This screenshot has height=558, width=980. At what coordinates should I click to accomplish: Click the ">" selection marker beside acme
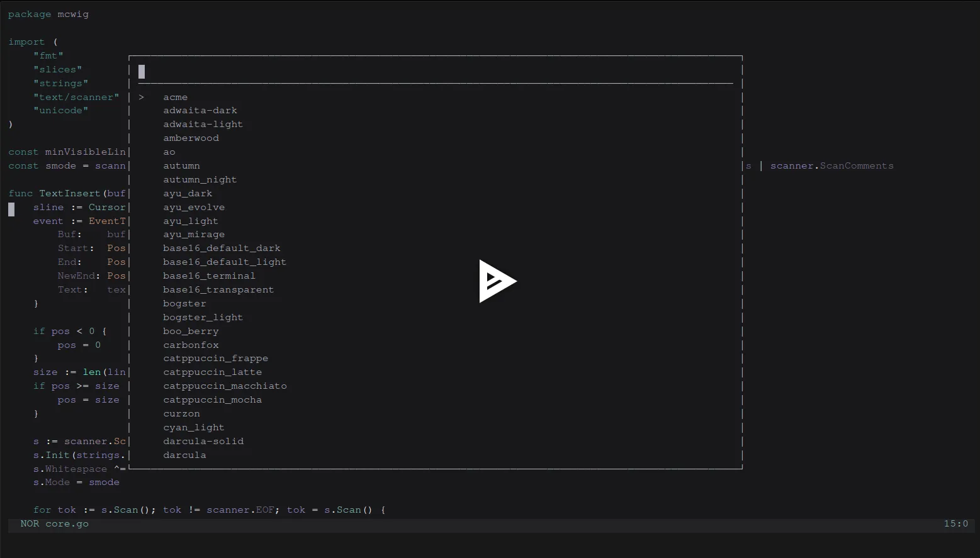[140, 97]
